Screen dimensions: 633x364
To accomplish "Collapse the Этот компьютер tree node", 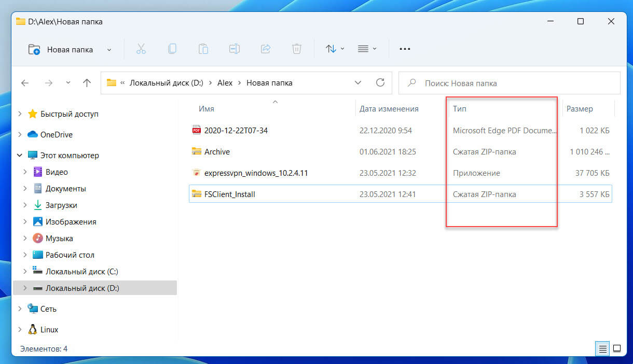I will (x=20, y=155).
